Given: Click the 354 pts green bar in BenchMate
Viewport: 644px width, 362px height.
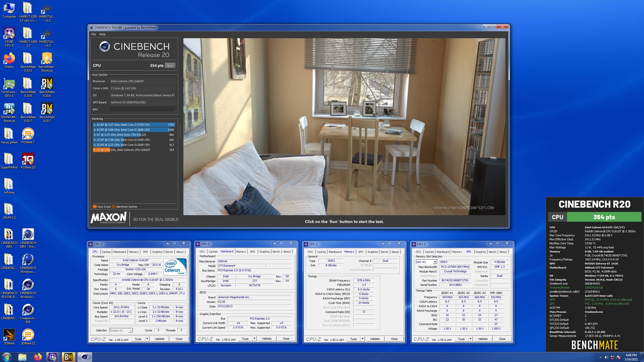Looking at the screenshot, I should click(x=604, y=217).
